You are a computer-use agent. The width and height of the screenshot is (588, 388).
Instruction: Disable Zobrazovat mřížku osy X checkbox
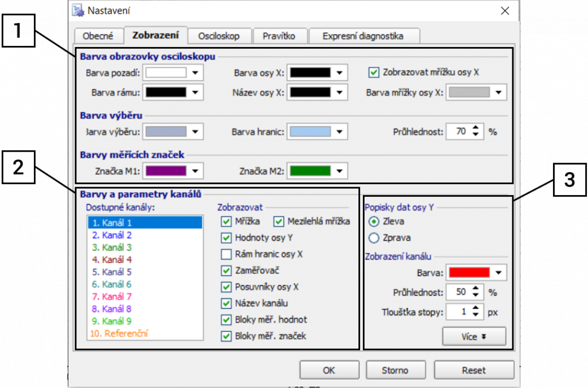tap(374, 73)
